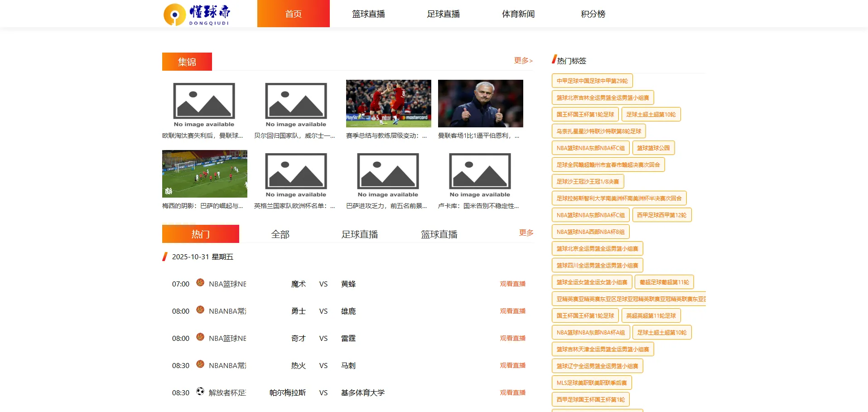868x412 pixels.
Task: Select the 篮球篮球公园 hot tag
Action: pos(653,148)
